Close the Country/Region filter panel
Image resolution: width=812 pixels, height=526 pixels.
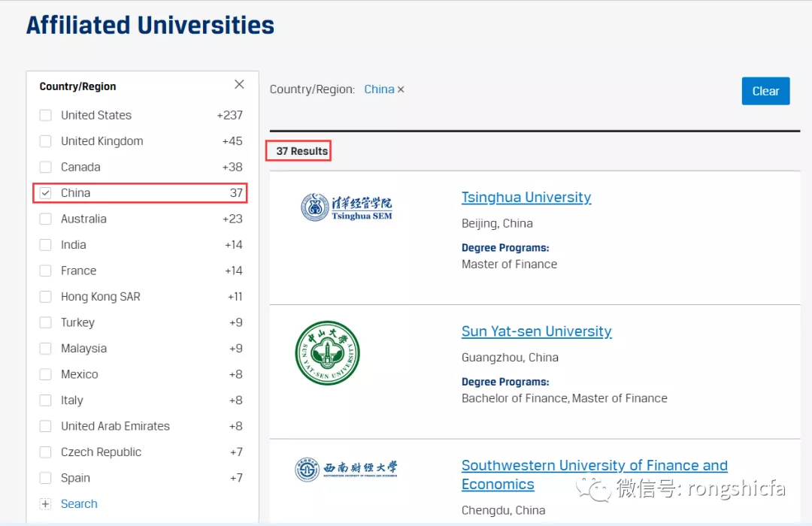pos(239,84)
